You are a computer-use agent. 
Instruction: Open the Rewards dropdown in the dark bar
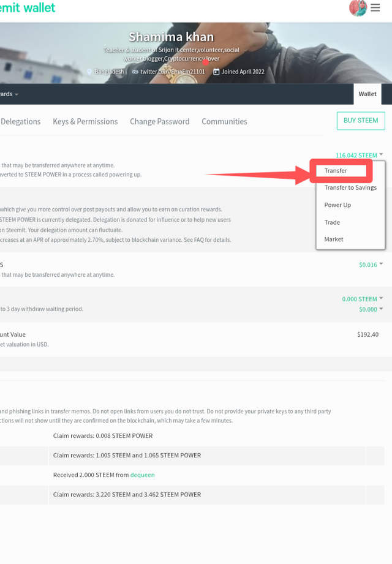point(9,94)
